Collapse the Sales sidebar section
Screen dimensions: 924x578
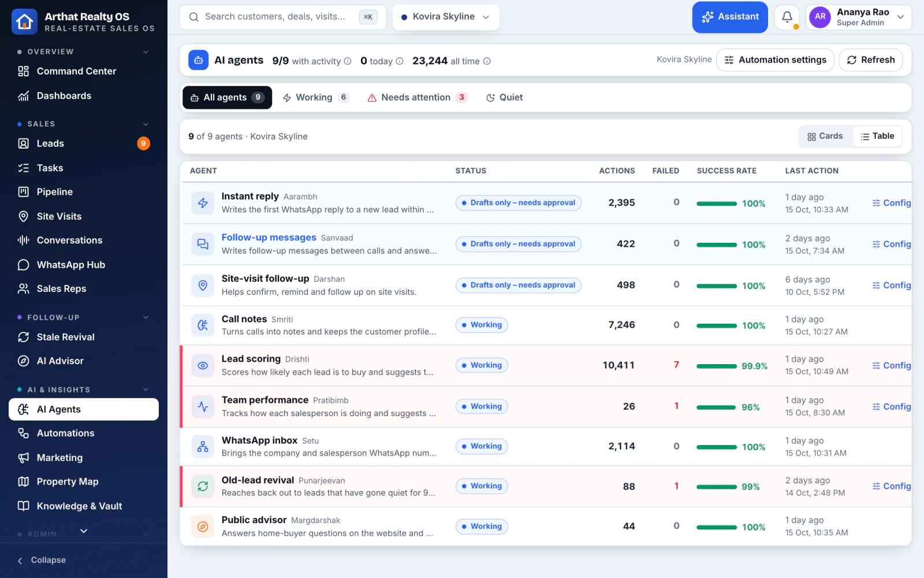146,124
